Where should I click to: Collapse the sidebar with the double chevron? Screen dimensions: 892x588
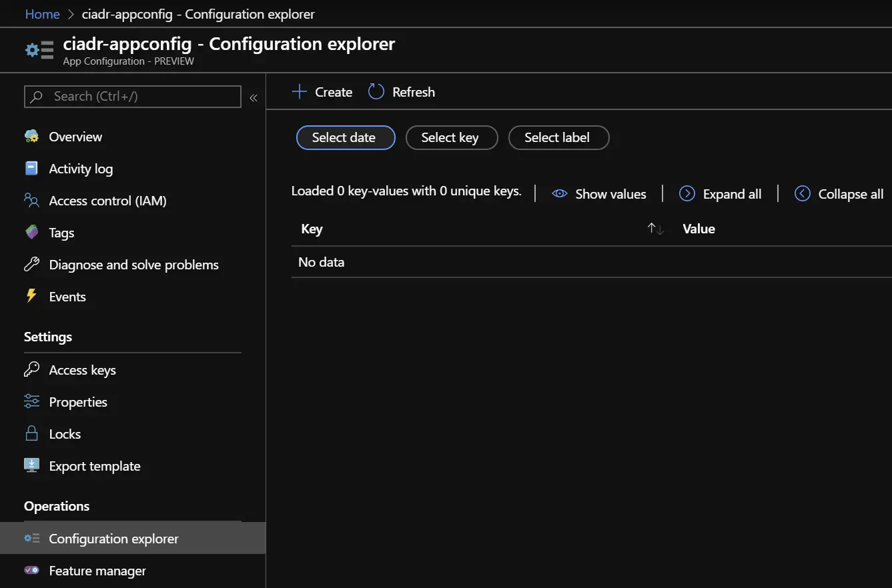click(254, 98)
